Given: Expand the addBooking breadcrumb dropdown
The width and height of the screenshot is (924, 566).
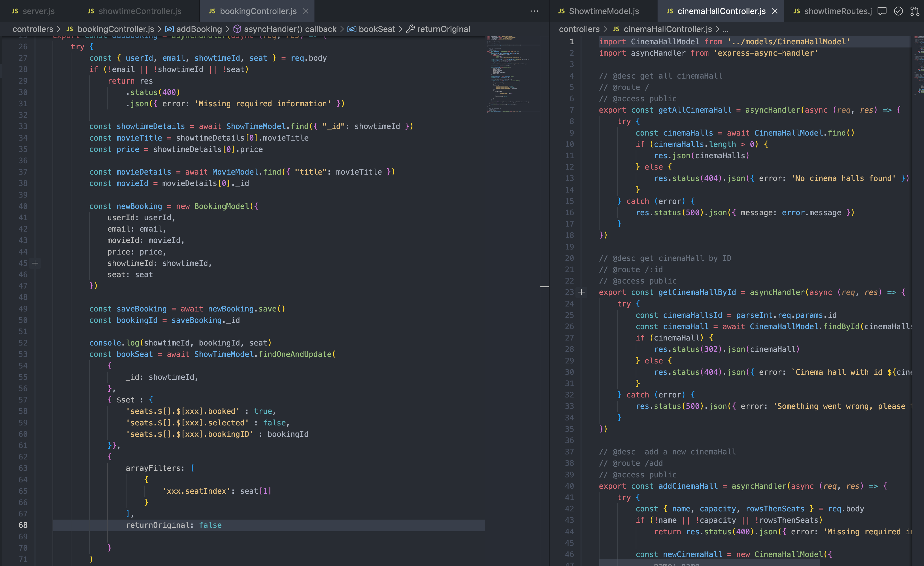Looking at the screenshot, I should [x=199, y=29].
